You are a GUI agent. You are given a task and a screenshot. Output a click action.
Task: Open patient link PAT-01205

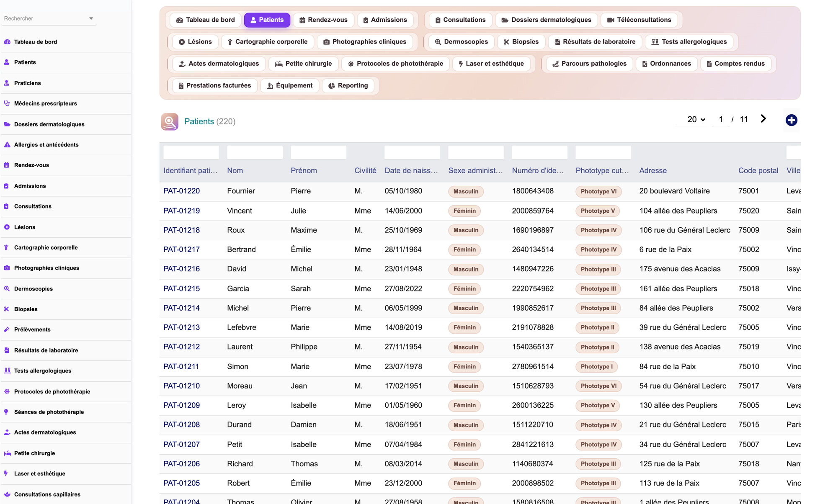[181, 483]
